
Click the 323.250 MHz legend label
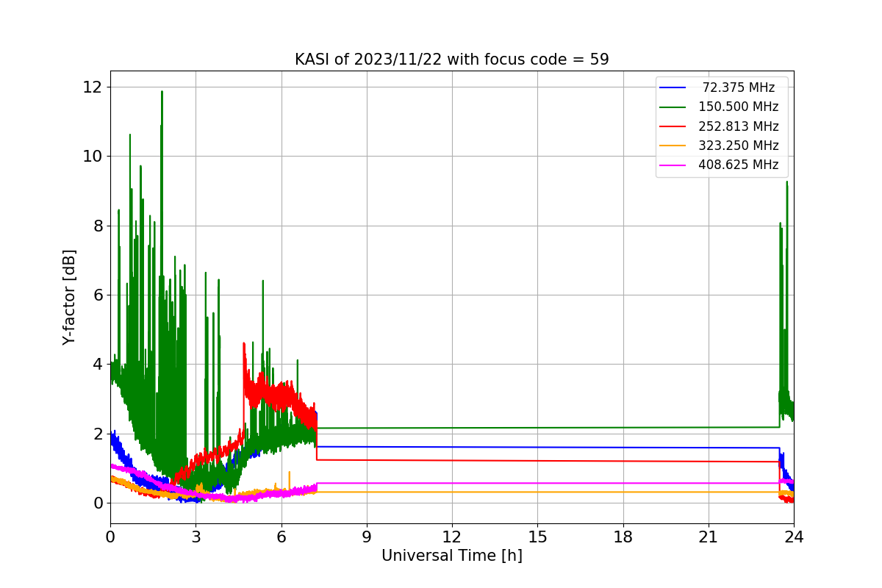[739, 146]
